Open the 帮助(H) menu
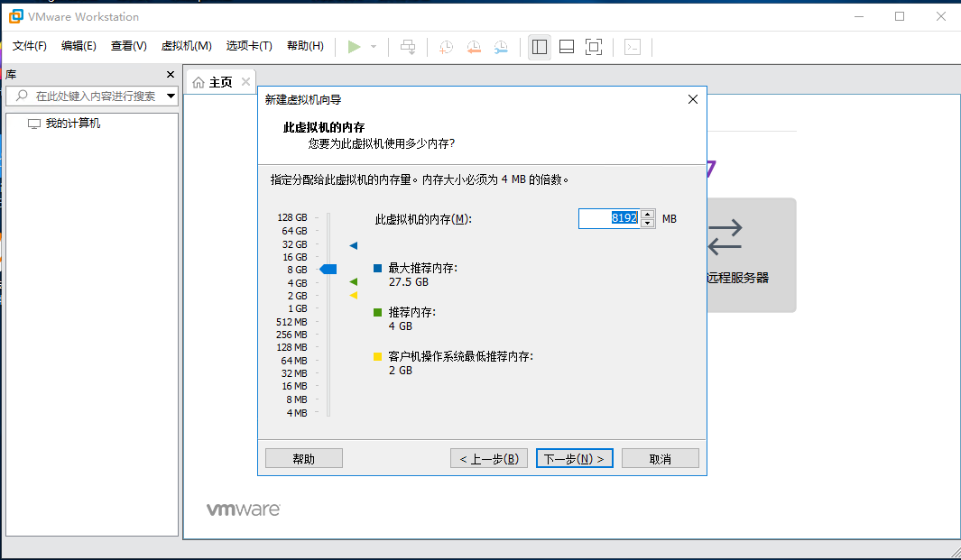Screen dimensions: 961x560 305,46
